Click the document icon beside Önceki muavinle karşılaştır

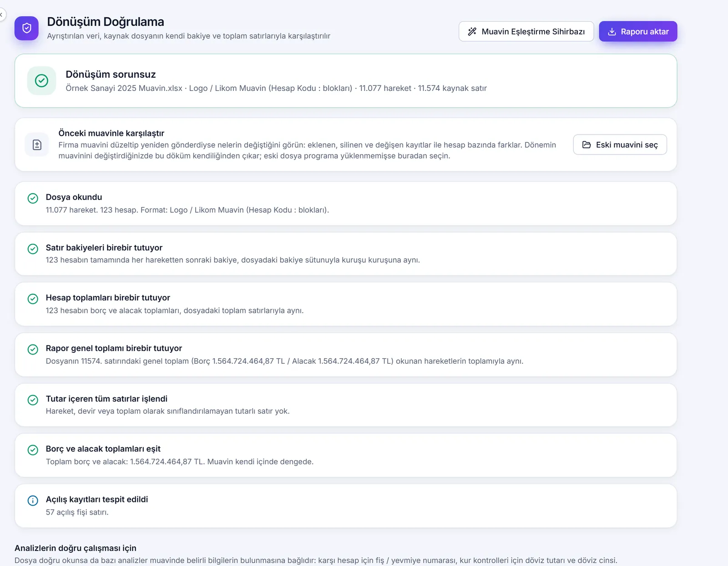pos(37,145)
